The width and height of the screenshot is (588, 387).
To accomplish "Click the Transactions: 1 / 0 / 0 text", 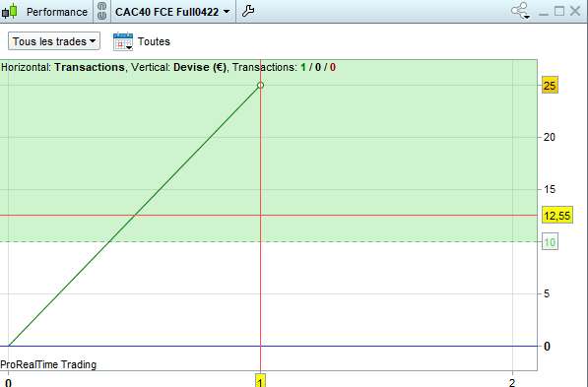I will pyautogui.click(x=284, y=68).
